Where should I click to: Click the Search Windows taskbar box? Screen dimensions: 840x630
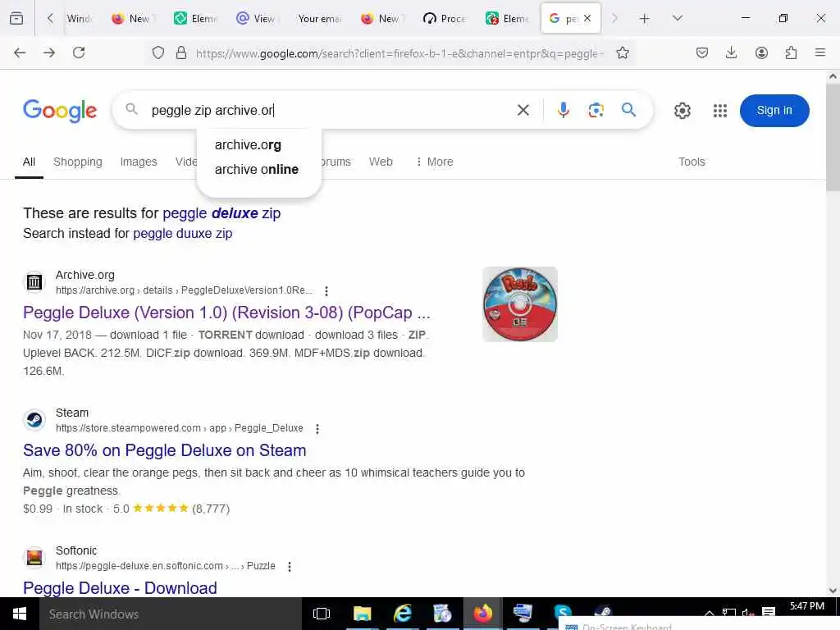171,614
